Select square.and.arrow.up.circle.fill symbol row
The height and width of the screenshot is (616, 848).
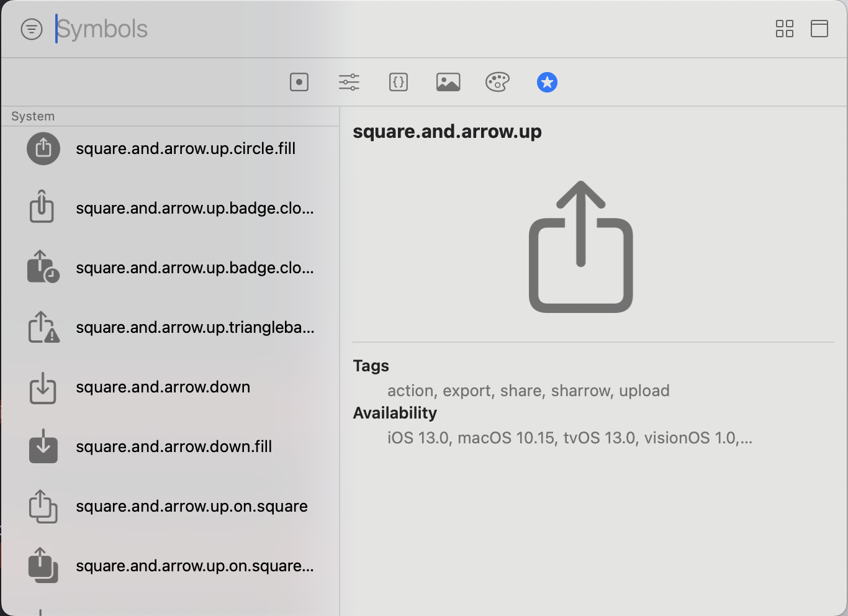click(171, 148)
